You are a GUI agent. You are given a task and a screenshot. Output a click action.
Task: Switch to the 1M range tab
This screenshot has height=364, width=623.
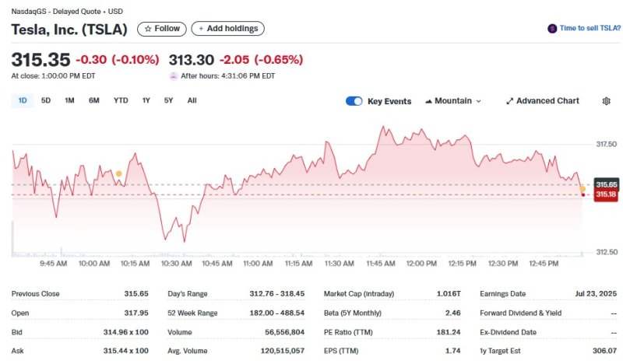[x=69, y=101]
